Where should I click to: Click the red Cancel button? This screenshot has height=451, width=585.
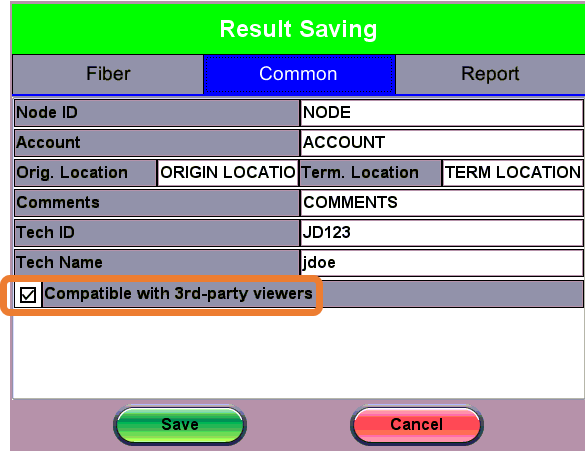417,425
